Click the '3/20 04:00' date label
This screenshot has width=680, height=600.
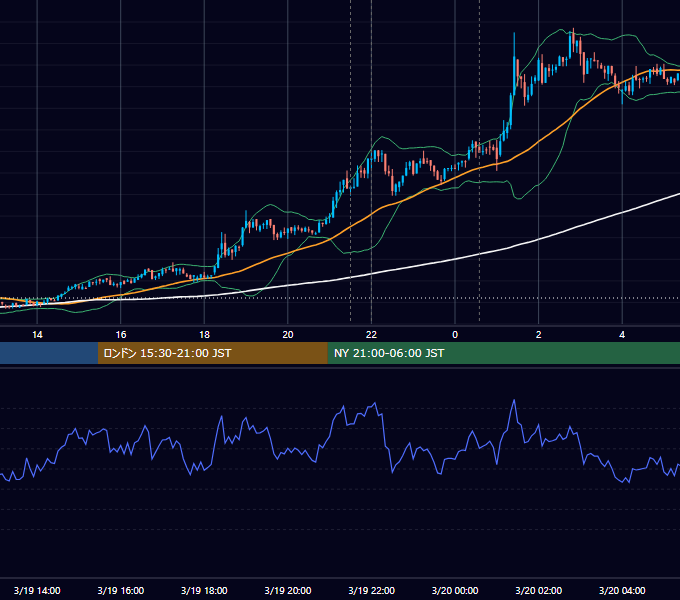tap(622, 590)
